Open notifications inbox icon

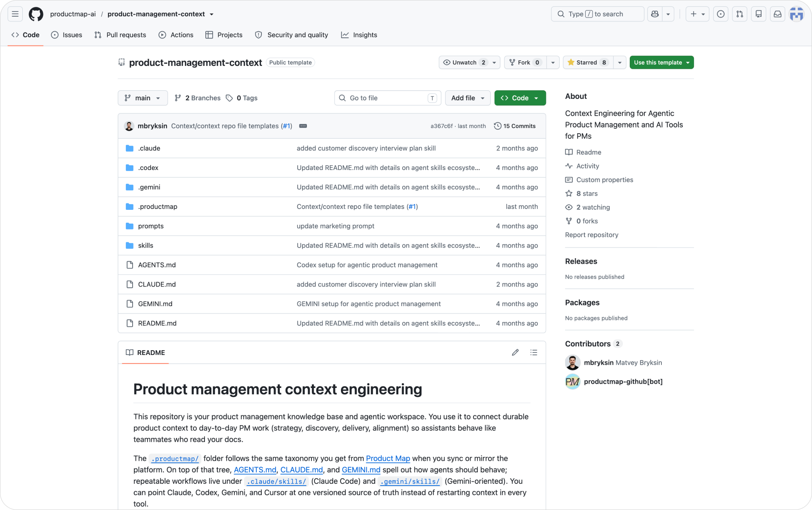pyautogui.click(x=777, y=14)
